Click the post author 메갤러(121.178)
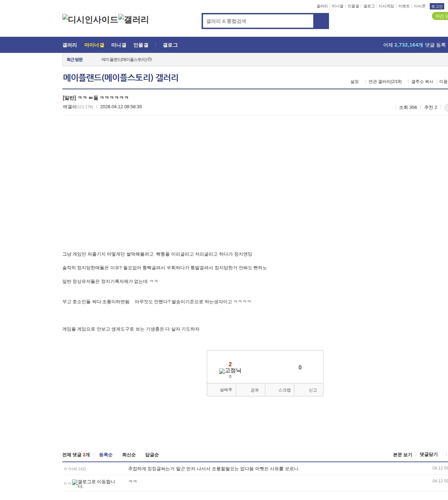Screen dimensions: 448x500 (x=78, y=107)
